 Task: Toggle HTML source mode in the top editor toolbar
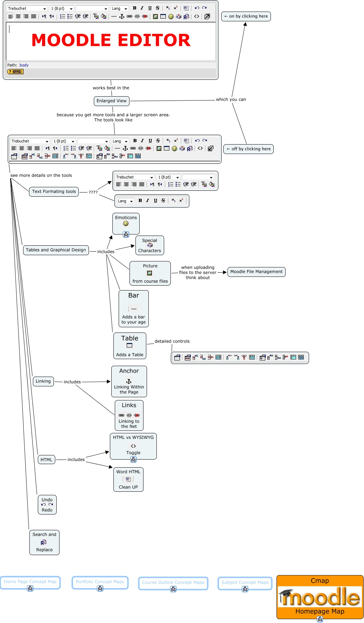(197, 16)
